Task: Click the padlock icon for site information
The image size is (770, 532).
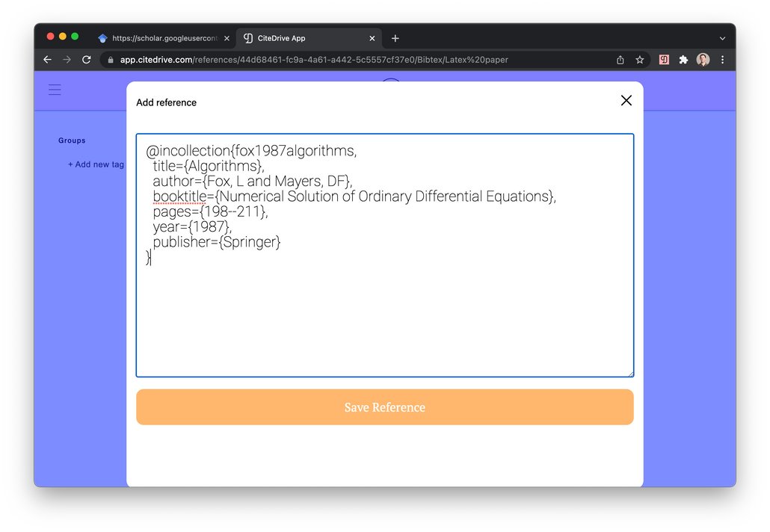Action: pyautogui.click(x=111, y=59)
